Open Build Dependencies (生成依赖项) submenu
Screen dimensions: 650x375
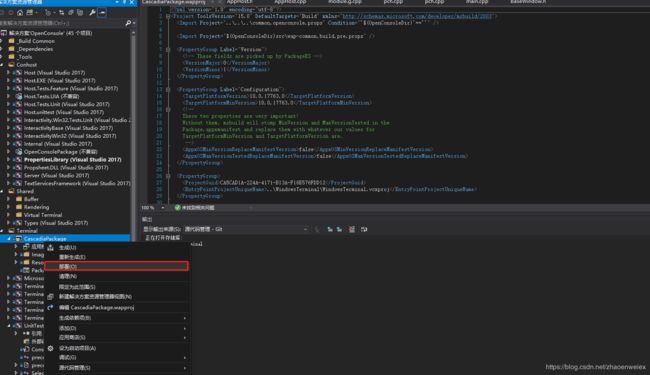coord(116,318)
